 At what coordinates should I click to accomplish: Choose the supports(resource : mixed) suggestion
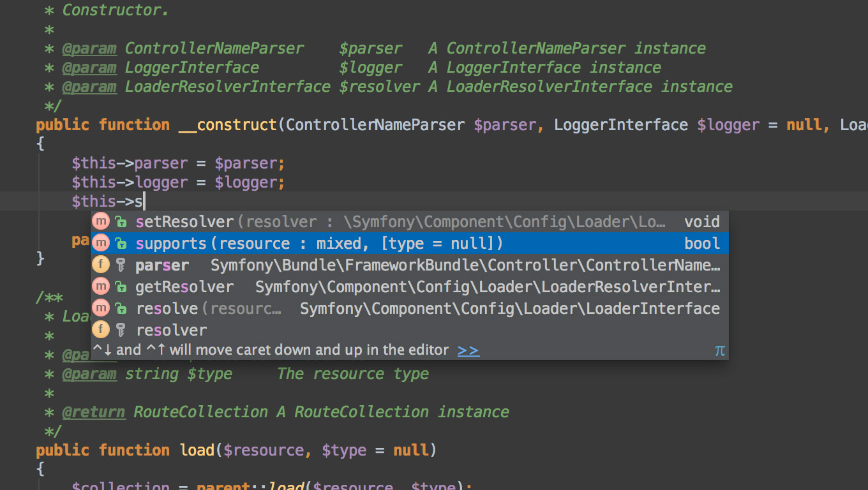tap(409, 243)
